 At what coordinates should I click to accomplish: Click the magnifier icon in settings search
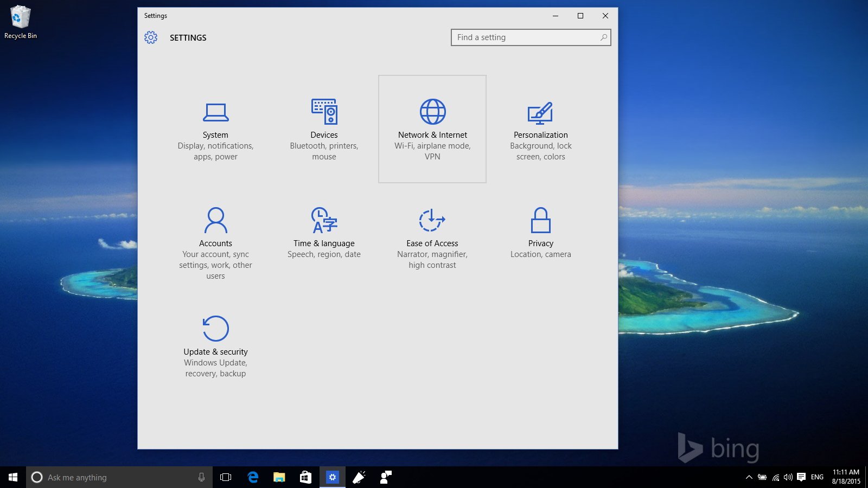coord(603,37)
